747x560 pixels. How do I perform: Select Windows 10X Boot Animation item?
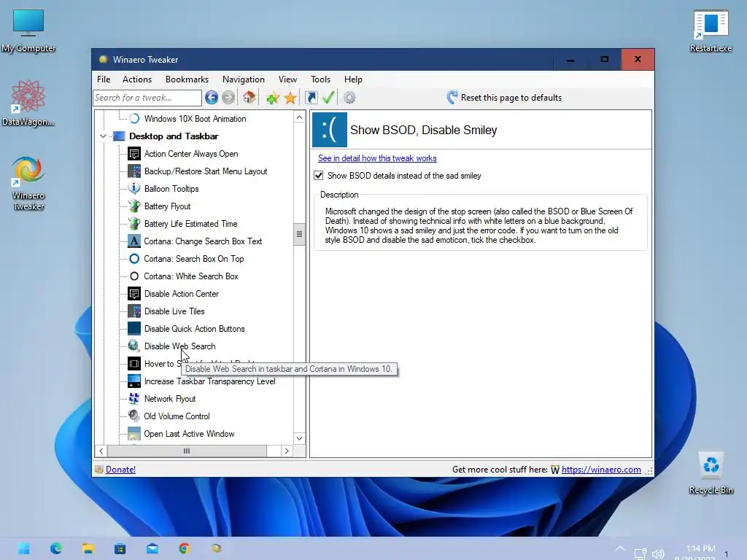coord(196,119)
